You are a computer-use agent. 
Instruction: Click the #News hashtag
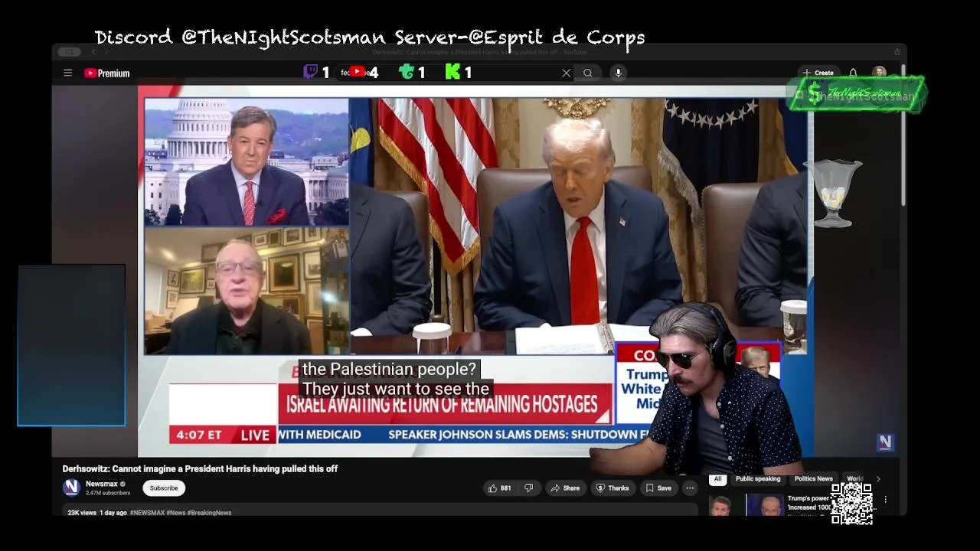pos(177,513)
